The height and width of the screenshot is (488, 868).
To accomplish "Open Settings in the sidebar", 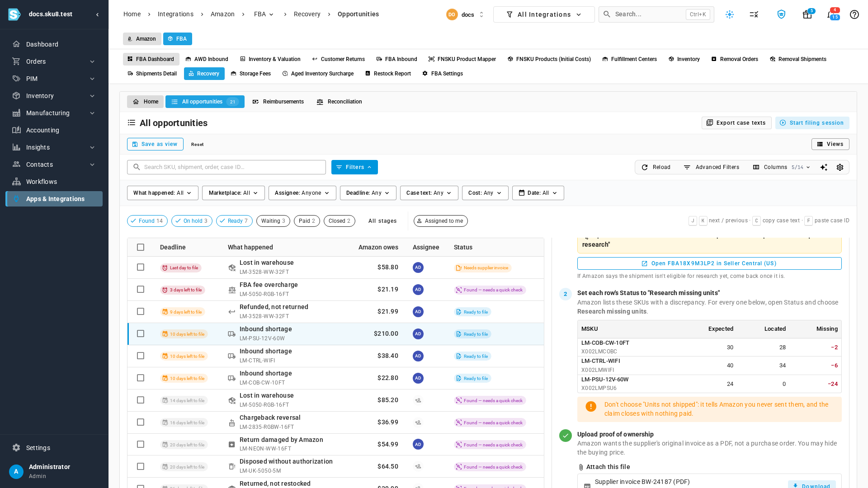I will pyautogui.click(x=54, y=448).
